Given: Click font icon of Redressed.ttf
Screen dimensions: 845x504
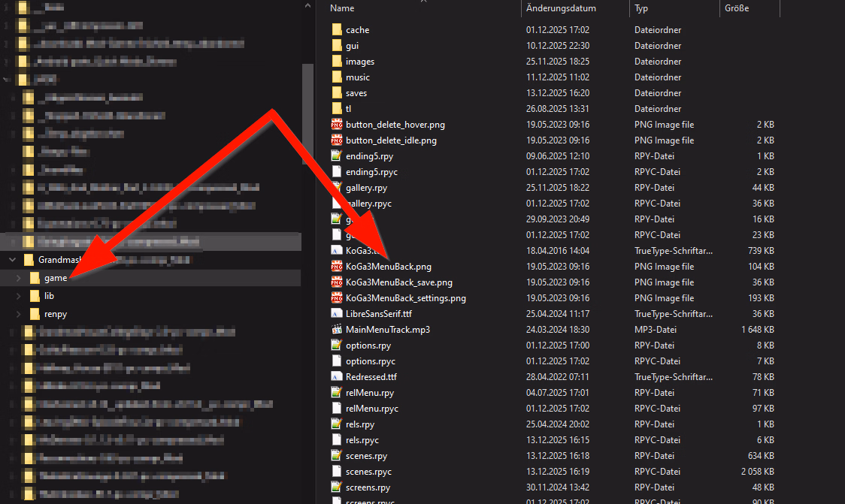Looking at the screenshot, I should coord(337,377).
